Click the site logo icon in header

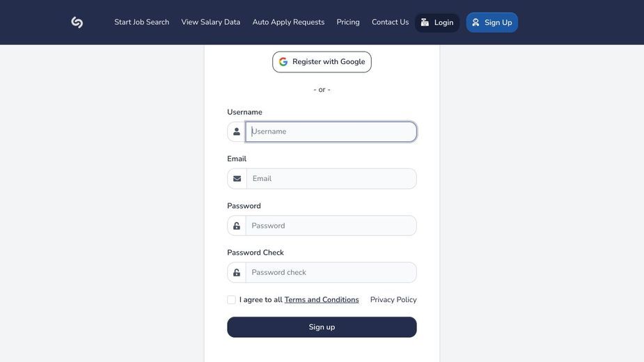[77, 22]
